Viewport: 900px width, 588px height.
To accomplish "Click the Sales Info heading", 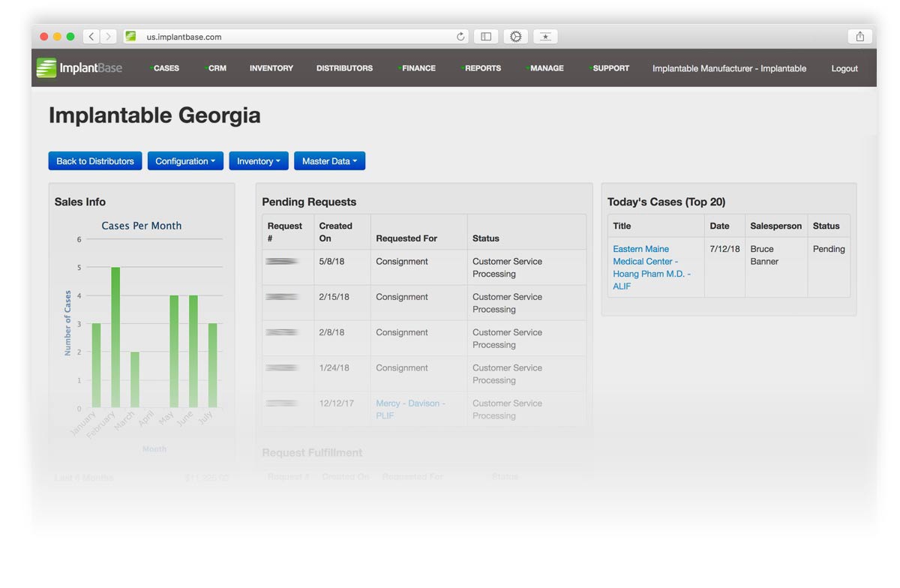I will tap(80, 202).
